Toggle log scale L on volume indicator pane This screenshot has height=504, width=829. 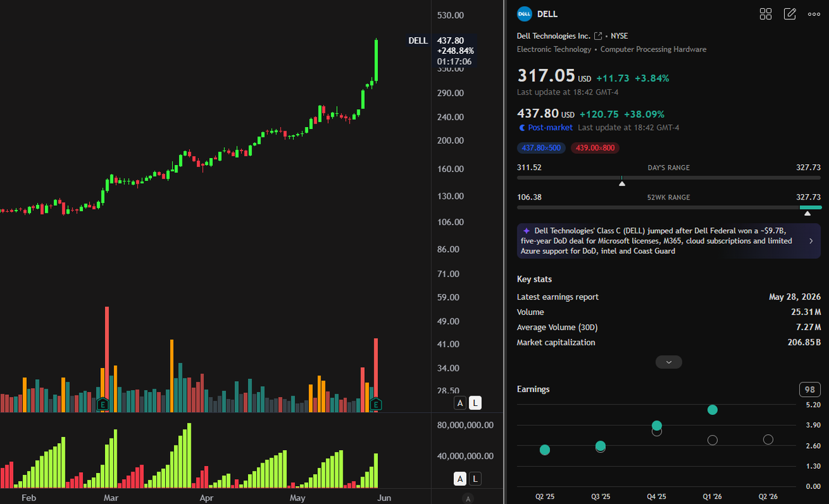pos(475,478)
